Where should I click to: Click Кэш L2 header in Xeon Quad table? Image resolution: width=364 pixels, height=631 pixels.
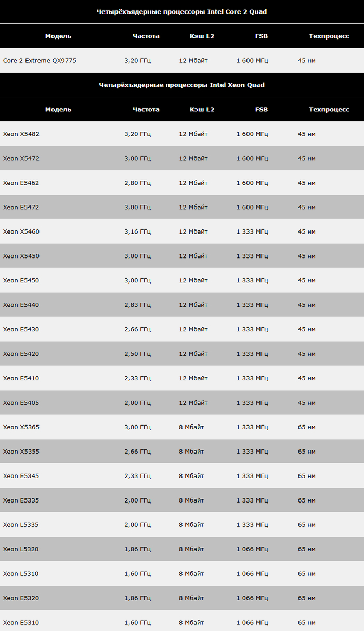click(202, 110)
